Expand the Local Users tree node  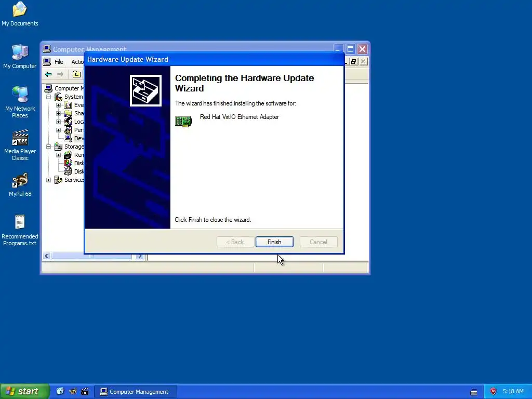58,122
